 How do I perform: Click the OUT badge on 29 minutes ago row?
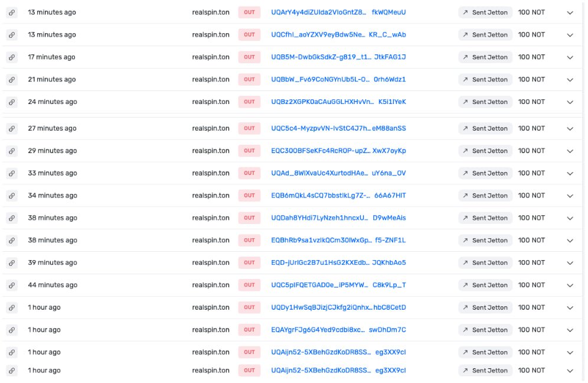click(x=249, y=151)
